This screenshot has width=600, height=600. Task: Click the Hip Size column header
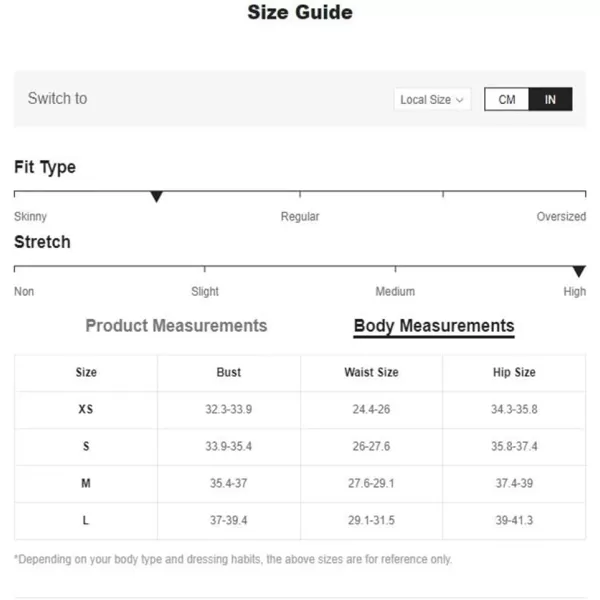click(x=514, y=372)
